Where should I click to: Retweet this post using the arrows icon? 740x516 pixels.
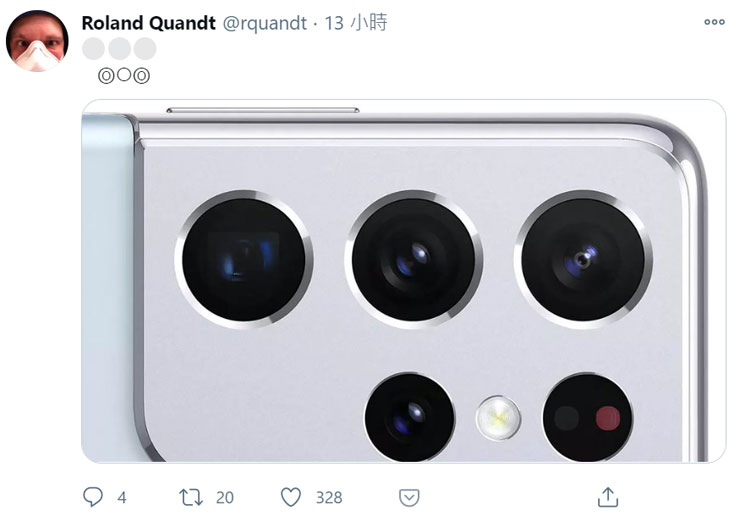(x=191, y=497)
